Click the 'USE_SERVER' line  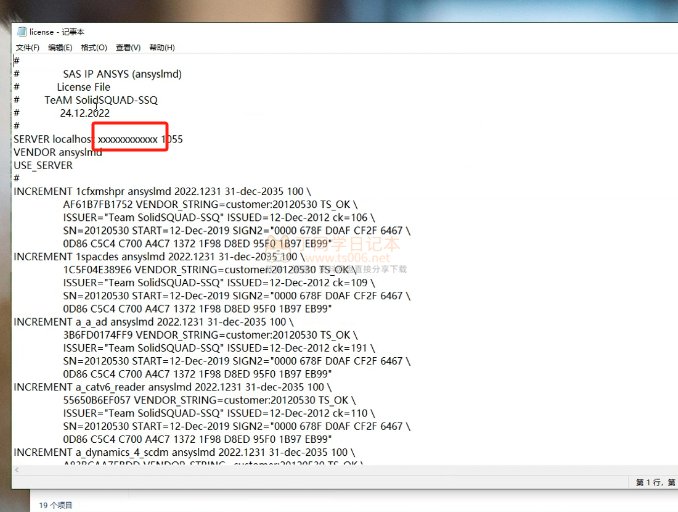click(43, 165)
